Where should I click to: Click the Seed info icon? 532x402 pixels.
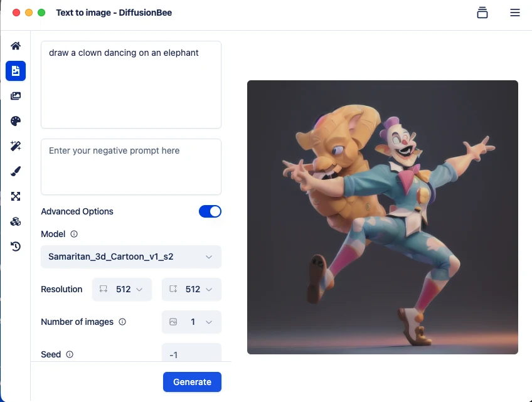tap(70, 354)
